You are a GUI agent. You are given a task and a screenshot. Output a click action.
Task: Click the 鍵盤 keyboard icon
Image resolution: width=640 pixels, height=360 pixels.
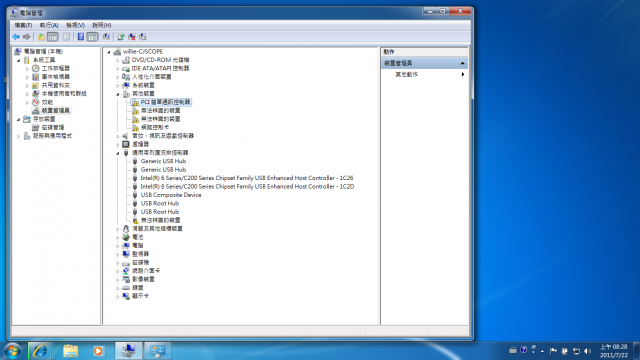click(x=126, y=288)
